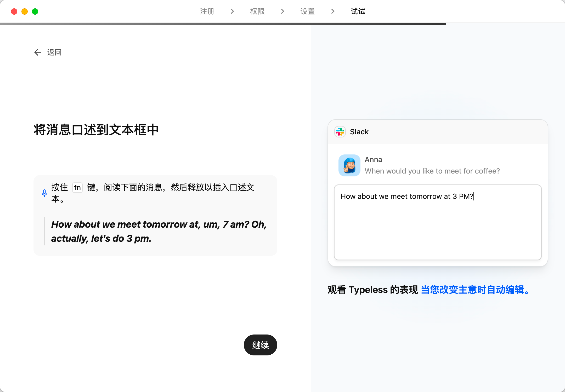The height and width of the screenshot is (392, 565).
Task: Click the green fullscreen window button
Action: click(35, 11)
